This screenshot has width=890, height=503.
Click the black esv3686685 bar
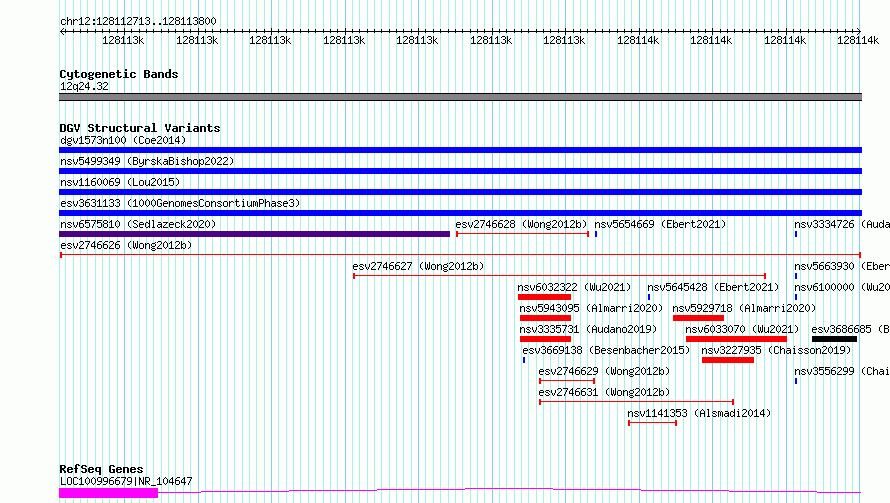tap(834, 339)
